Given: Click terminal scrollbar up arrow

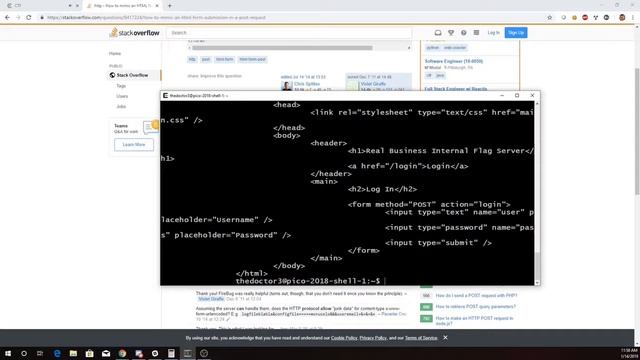Looking at the screenshot, I should pos(537,104).
